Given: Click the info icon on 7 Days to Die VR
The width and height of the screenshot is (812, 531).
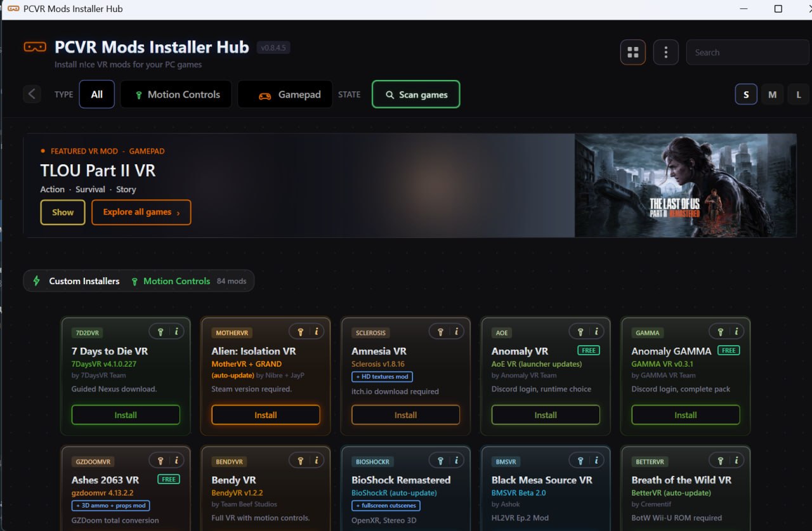Looking at the screenshot, I should click(176, 331).
